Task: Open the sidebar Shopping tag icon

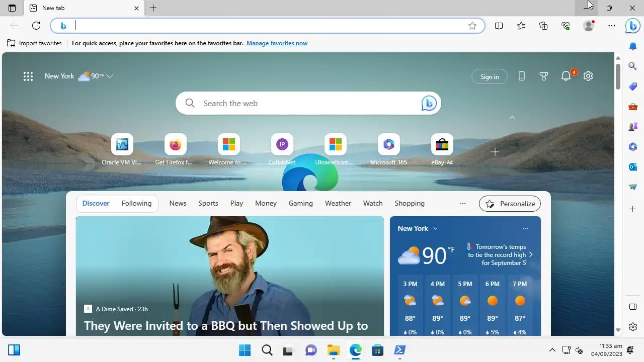Action: [633, 86]
